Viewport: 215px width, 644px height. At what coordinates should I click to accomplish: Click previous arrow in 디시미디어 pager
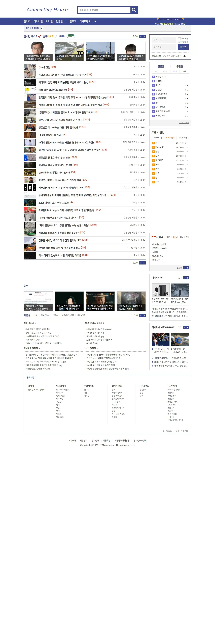(x=185, y=278)
